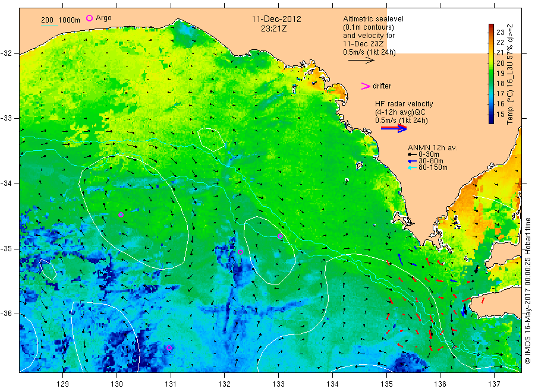This screenshot has width=535, height=392.
Task: Click the colorbar tick value 15
Action: coord(500,115)
